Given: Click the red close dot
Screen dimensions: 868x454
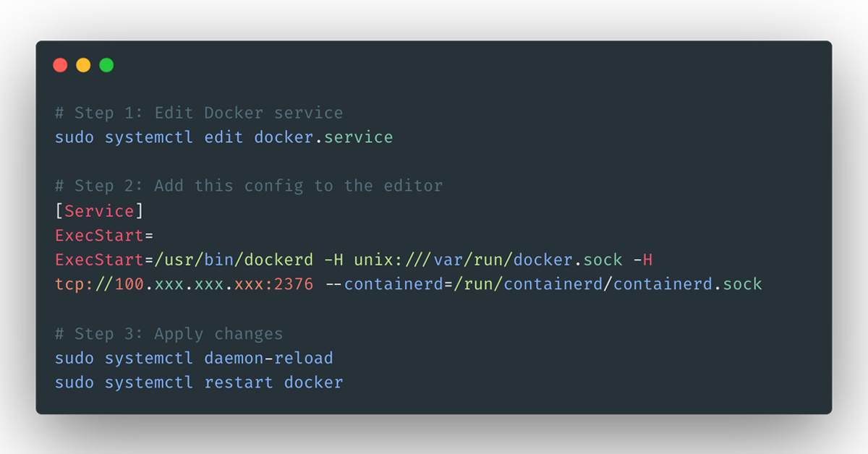Looking at the screenshot, I should pos(60,65).
